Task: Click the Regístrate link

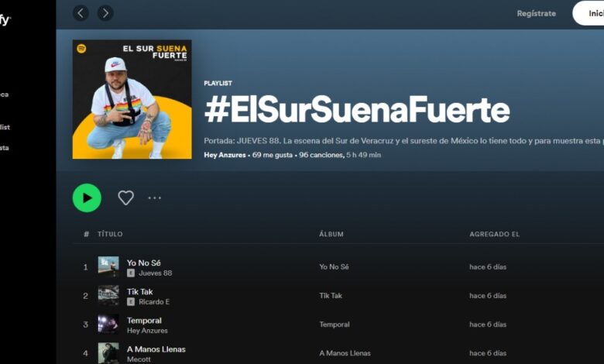Action: [536, 13]
